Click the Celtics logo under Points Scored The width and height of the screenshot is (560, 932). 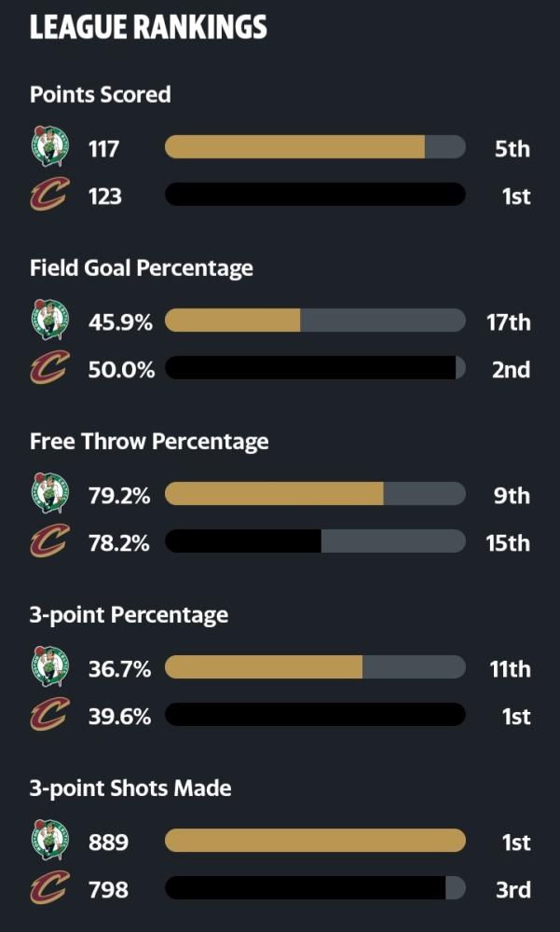(50, 146)
